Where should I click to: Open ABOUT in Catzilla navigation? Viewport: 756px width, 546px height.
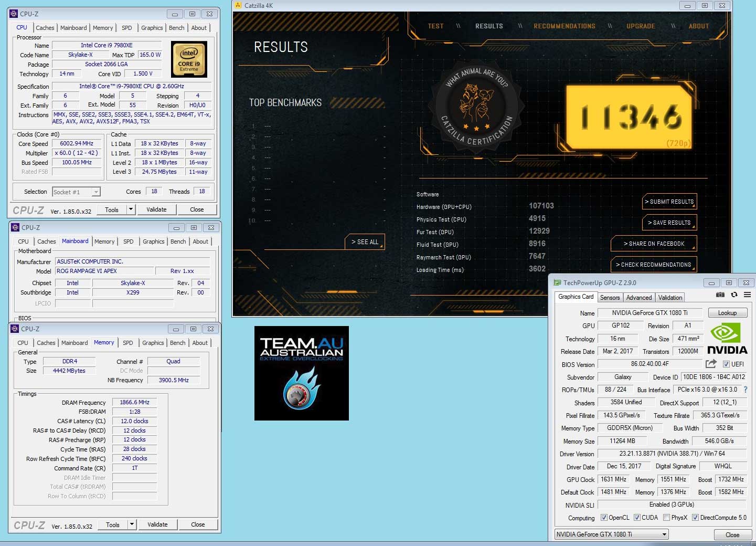[698, 26]
